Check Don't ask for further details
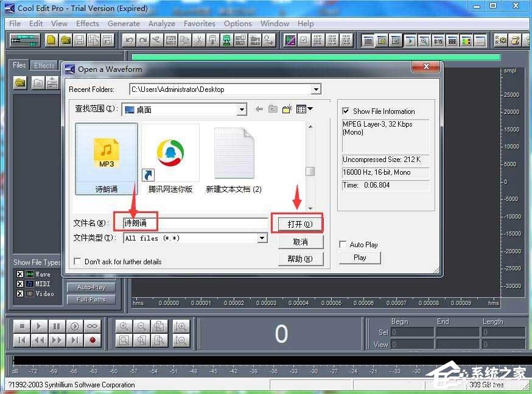The height and width of the screenshot is (394, 532). pyautogui.click(x=77, y=262)
